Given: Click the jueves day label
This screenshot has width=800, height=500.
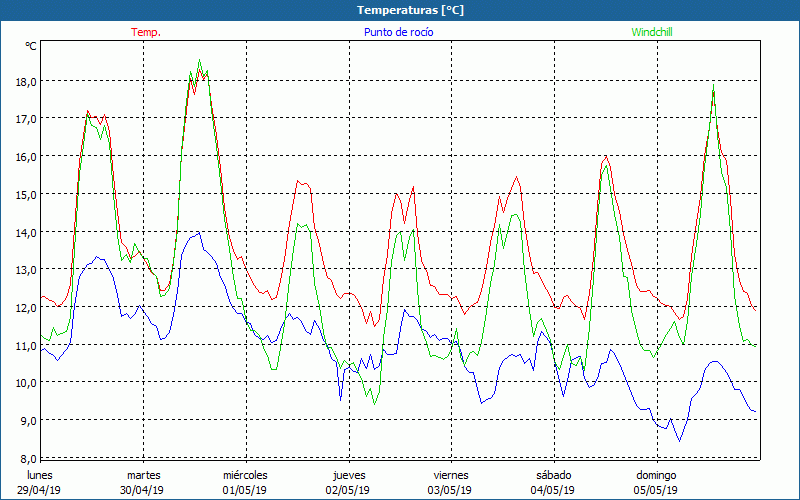Looking at the screenshot, I should click(x=349, y=475).
